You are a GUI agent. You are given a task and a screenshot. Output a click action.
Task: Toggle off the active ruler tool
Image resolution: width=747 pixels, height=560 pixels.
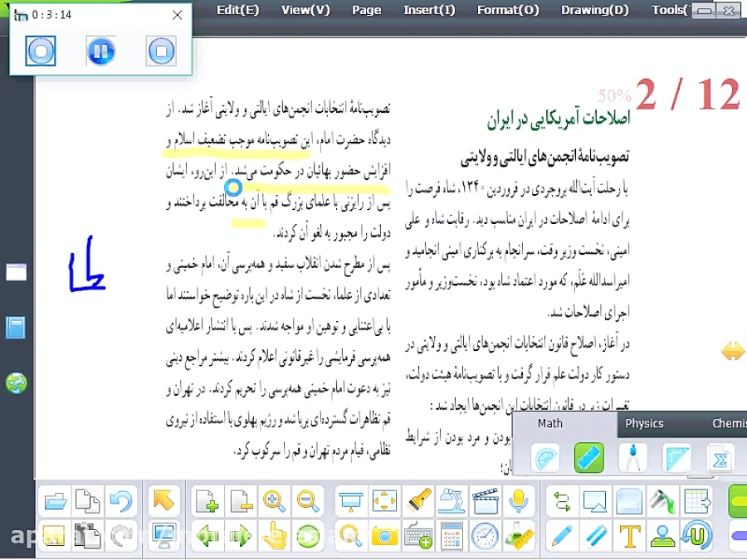(589, 457)
